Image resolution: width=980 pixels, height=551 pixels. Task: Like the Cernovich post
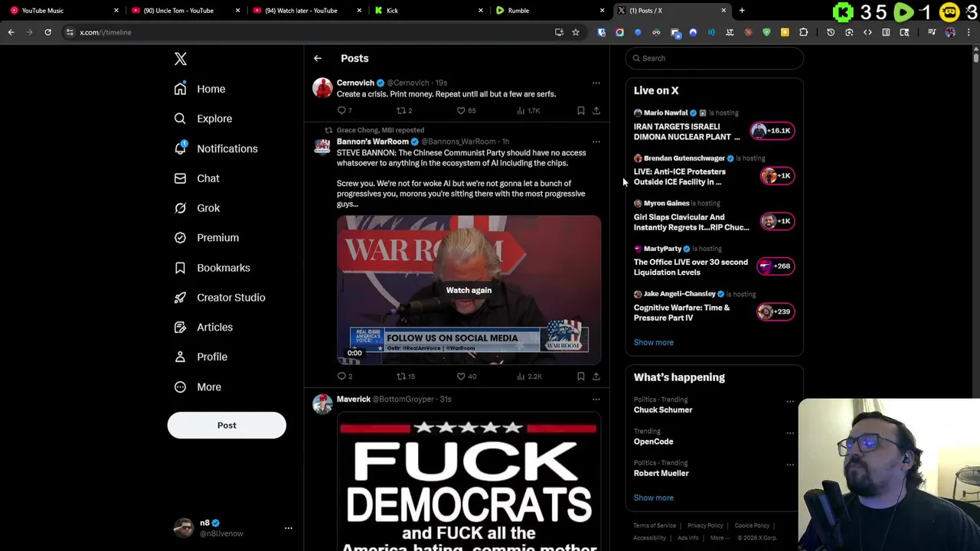(x=461, y=111)
